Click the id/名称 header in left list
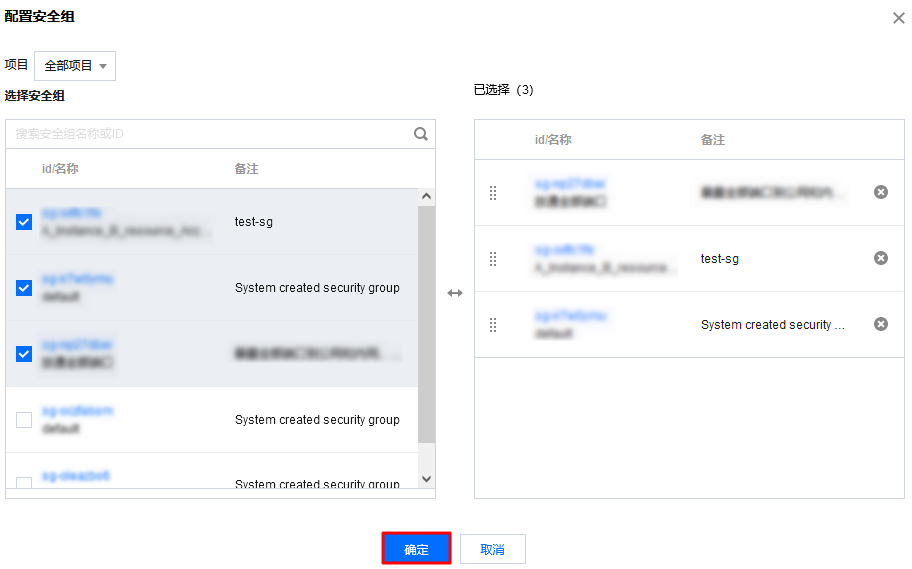Image resolution: width=912 pixels, height=569 pixels. (60, 169)
